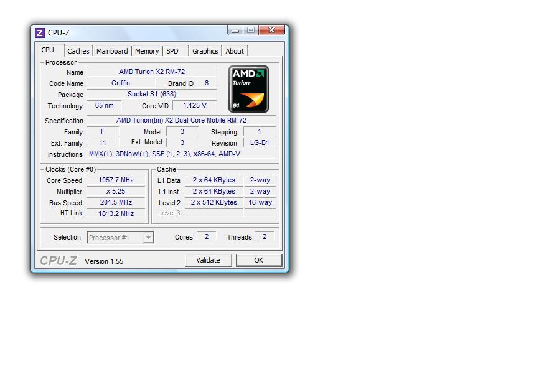Click the Core Speed value field

[x=116, y=180]
